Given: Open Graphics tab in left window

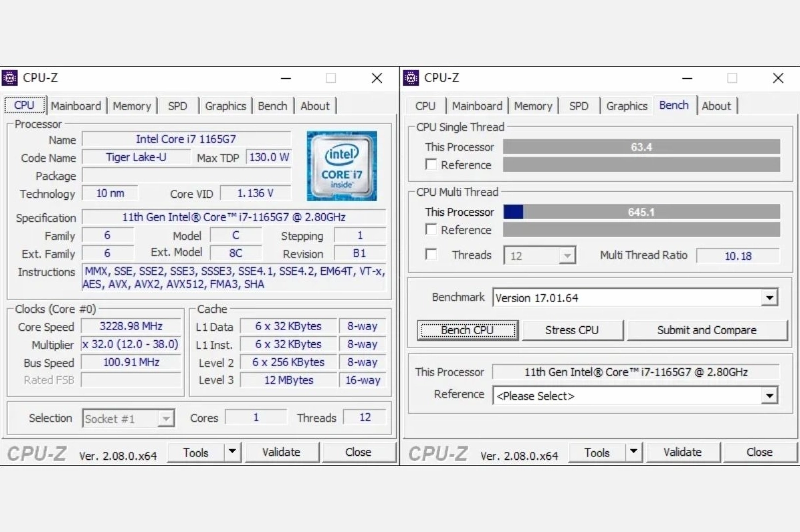Looking at the screenshot, I should (225, 106).
